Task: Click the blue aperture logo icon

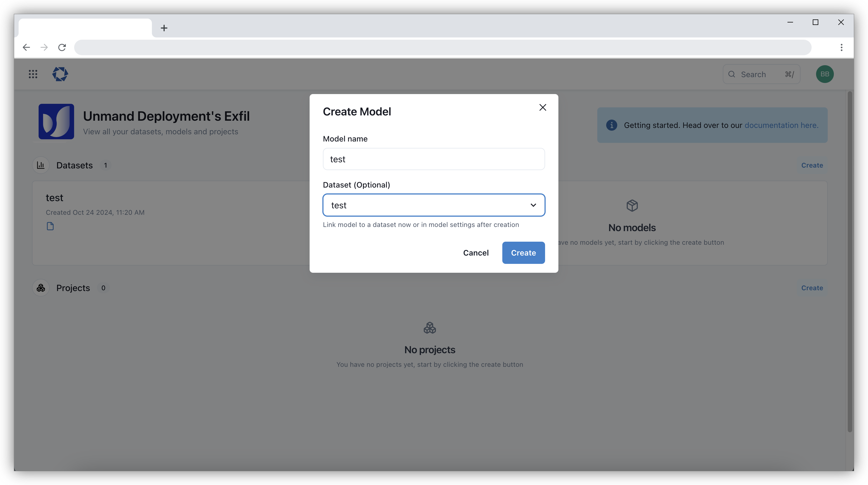Action: pyautogui.click(x=60, y=74)
